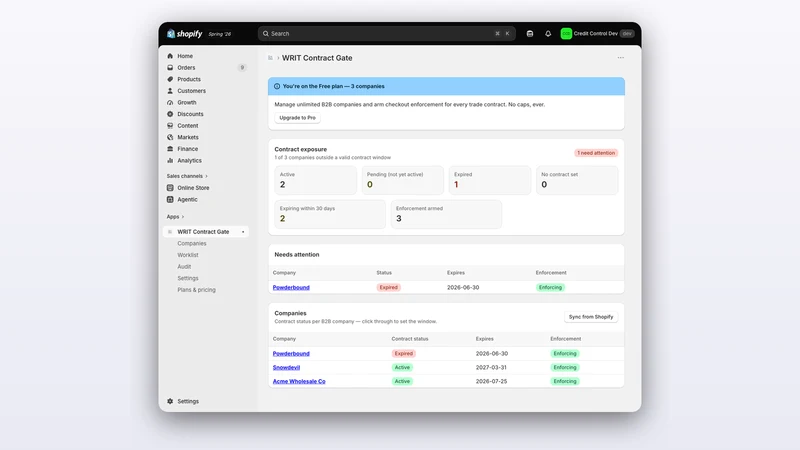This screenshot has width=800, height=450.
Task: Click the Orders count badge
Action: [242, 67]
